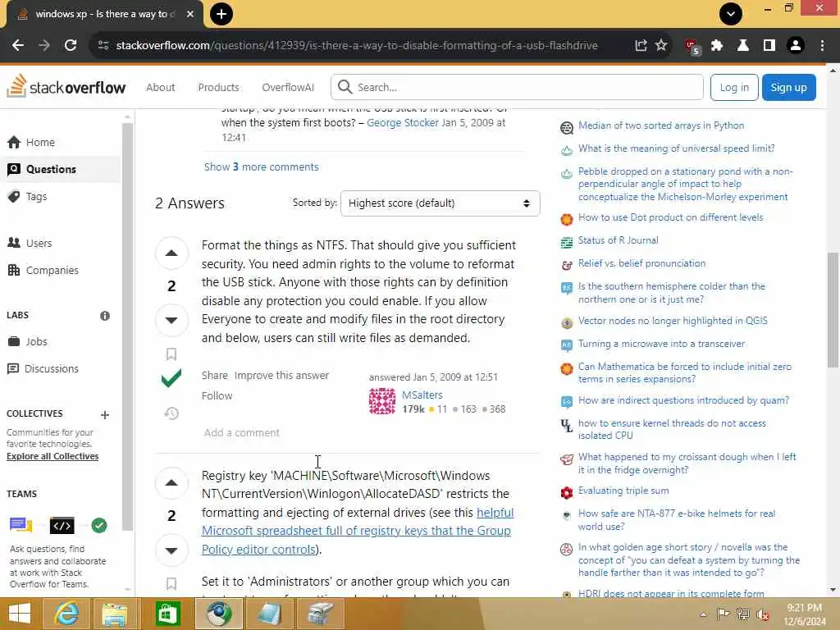Launch Internet Explorer from taskbar

[x=67, y=614]
